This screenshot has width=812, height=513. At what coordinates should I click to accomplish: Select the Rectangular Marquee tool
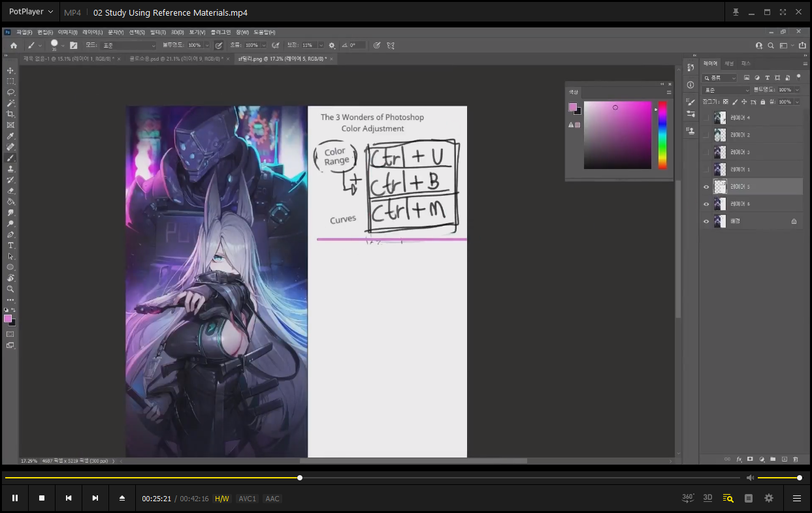[10, 82]
